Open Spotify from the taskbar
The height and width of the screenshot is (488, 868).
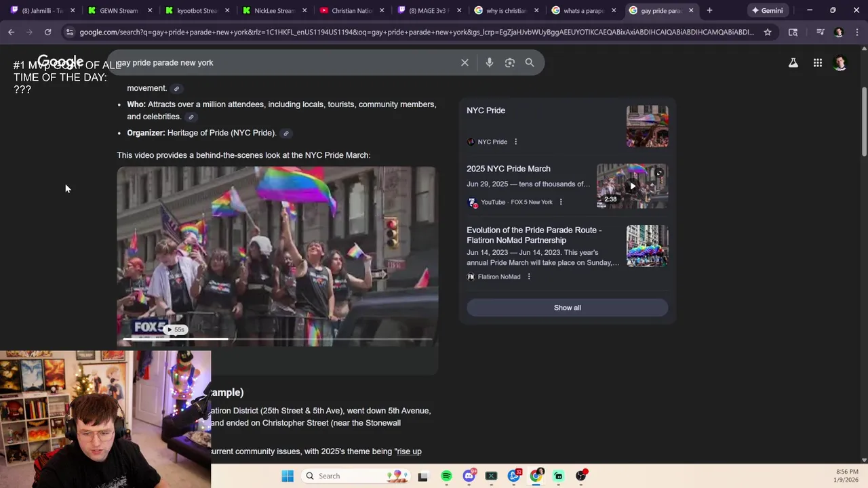coord(446,476)
